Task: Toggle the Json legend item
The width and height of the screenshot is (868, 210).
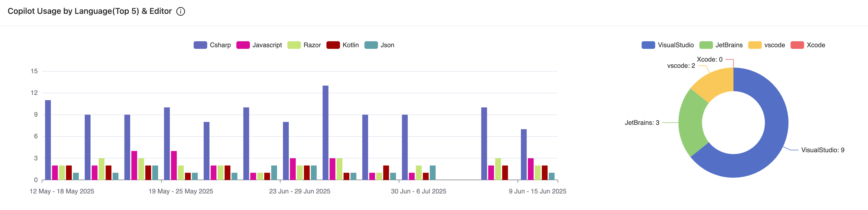Action: coord(379,45)
